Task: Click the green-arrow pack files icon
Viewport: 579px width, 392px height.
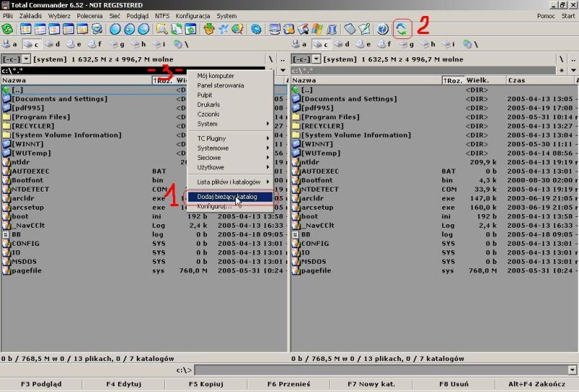Action: [209, 29]
